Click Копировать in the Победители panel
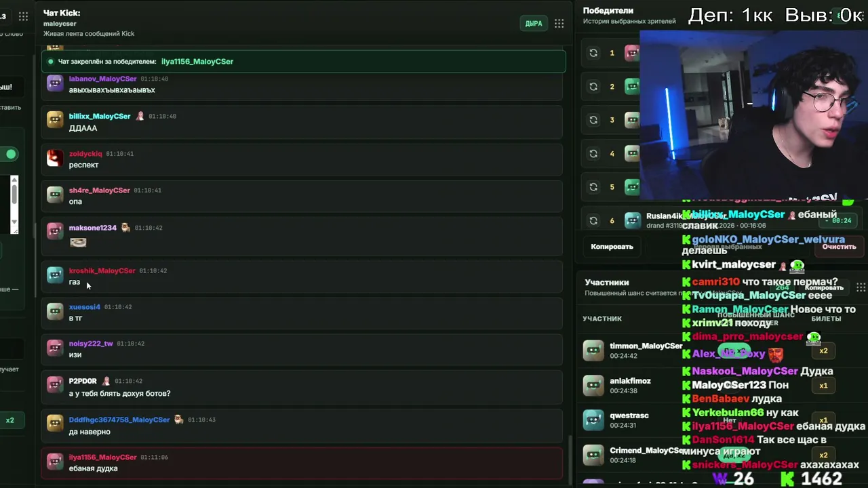 [x=612, y=247]
